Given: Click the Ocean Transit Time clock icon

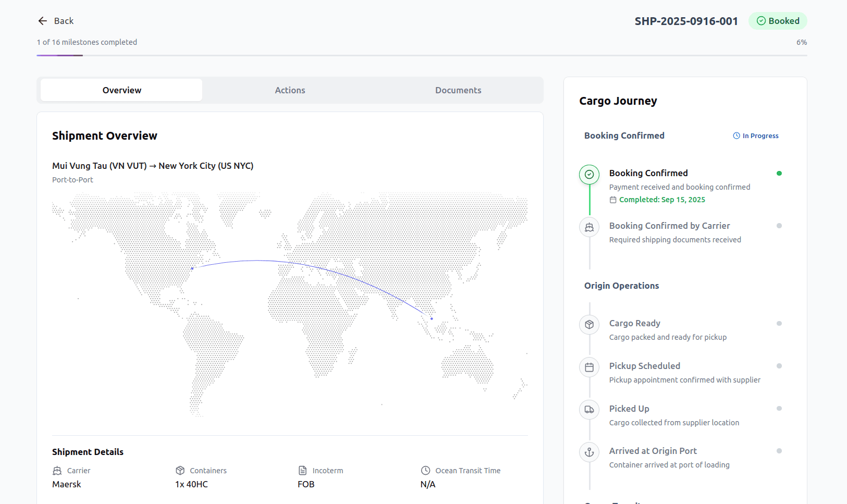Looking at the screenshot, I should [x=425, y=470].
